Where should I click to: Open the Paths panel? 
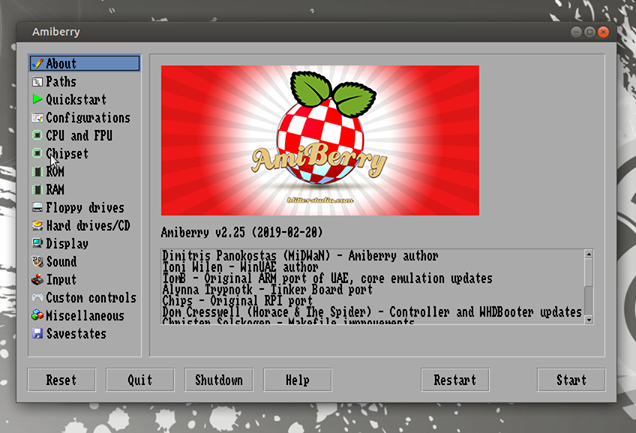coord(61,82)
